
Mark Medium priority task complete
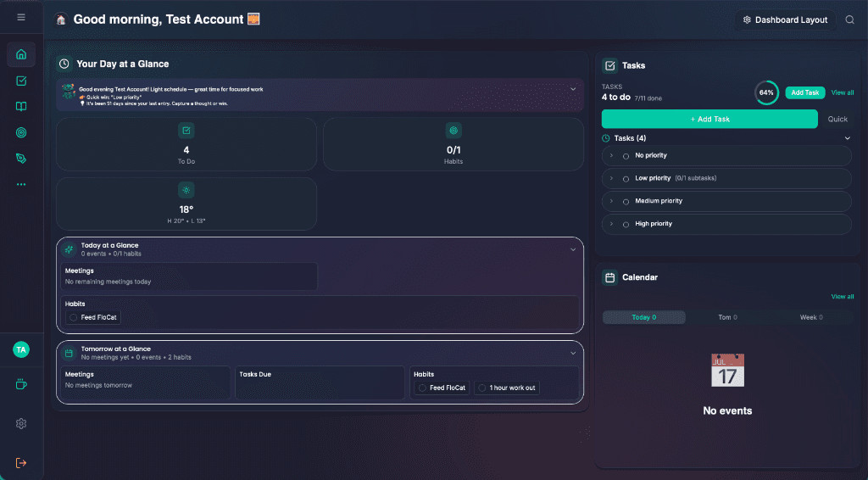point(626,202)
